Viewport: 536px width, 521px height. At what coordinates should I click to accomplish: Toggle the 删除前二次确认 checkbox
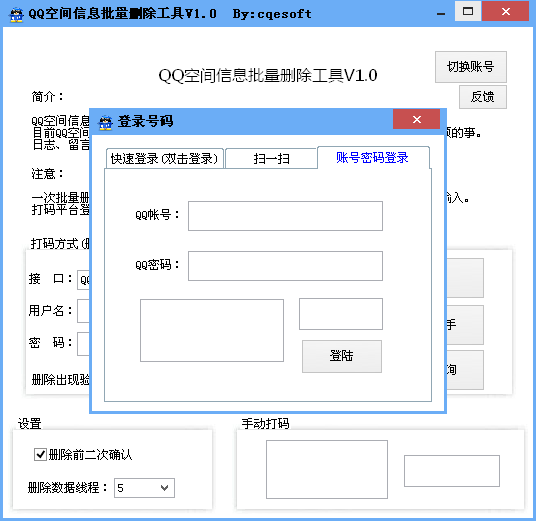40,454
